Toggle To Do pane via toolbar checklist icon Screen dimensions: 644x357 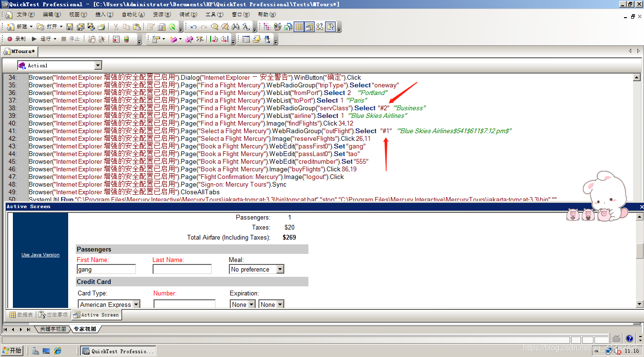[330, 27]
